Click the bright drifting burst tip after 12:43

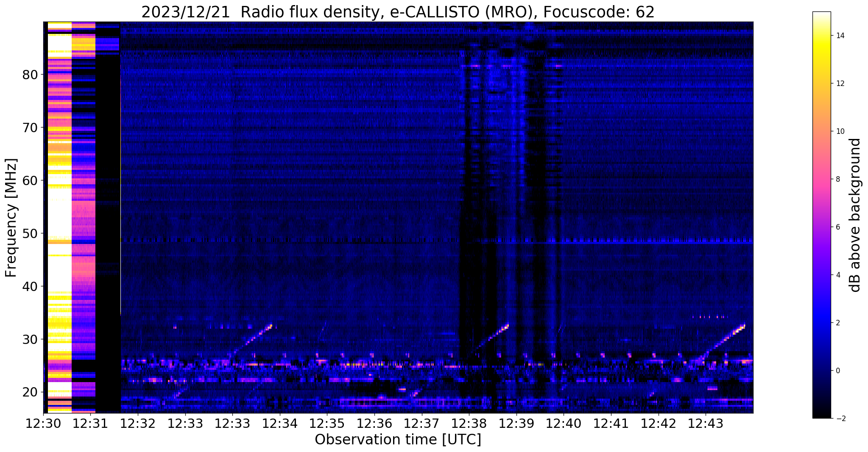pos(742,326)
